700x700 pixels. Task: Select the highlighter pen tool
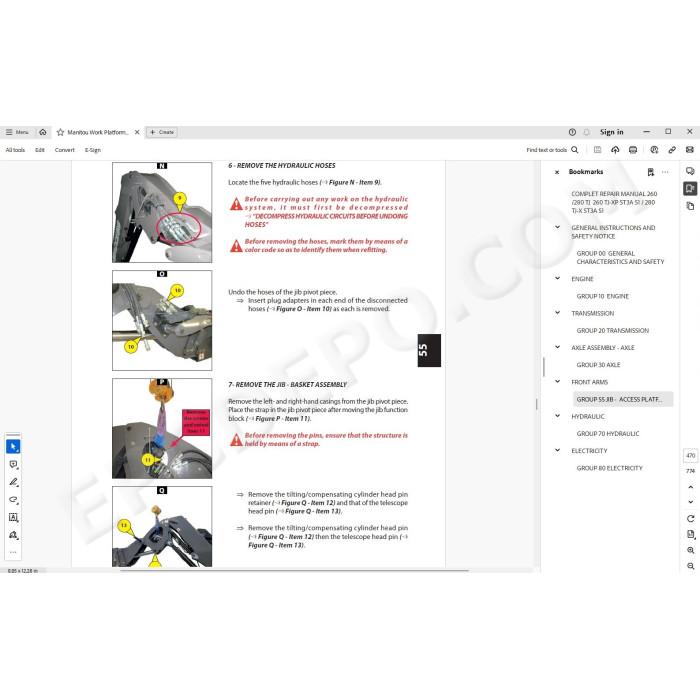[13, 482]
